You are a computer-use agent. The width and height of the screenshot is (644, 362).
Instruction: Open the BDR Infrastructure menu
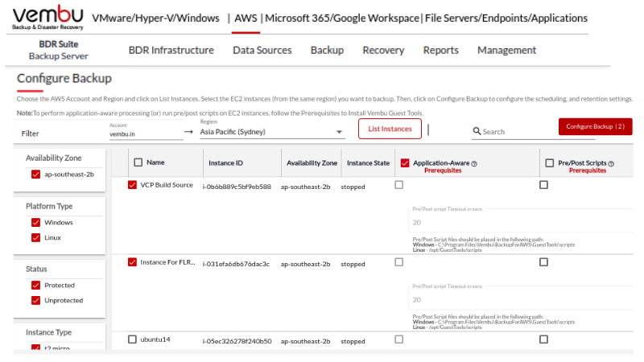click(171, 50)
